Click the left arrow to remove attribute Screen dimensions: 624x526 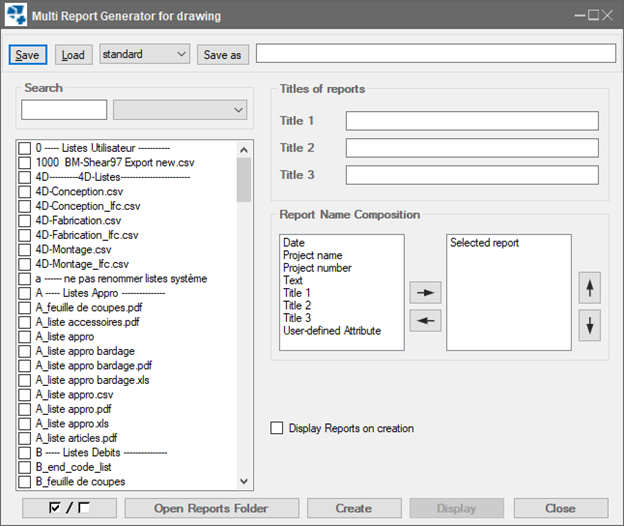427,321
